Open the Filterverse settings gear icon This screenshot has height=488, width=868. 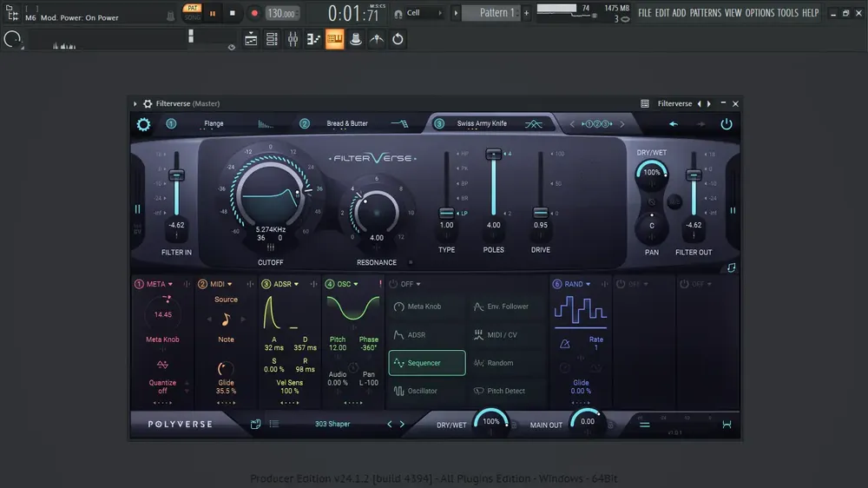[x=143, y=125]
